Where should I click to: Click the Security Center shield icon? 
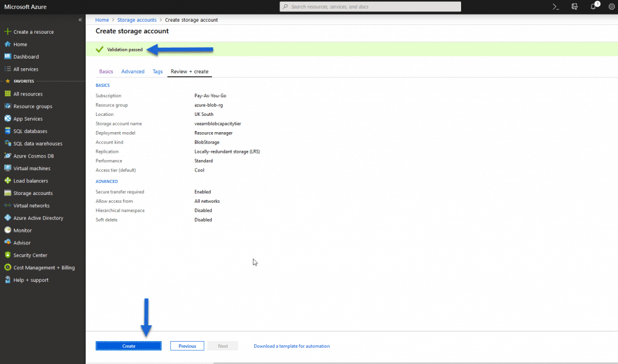[7, 255]
